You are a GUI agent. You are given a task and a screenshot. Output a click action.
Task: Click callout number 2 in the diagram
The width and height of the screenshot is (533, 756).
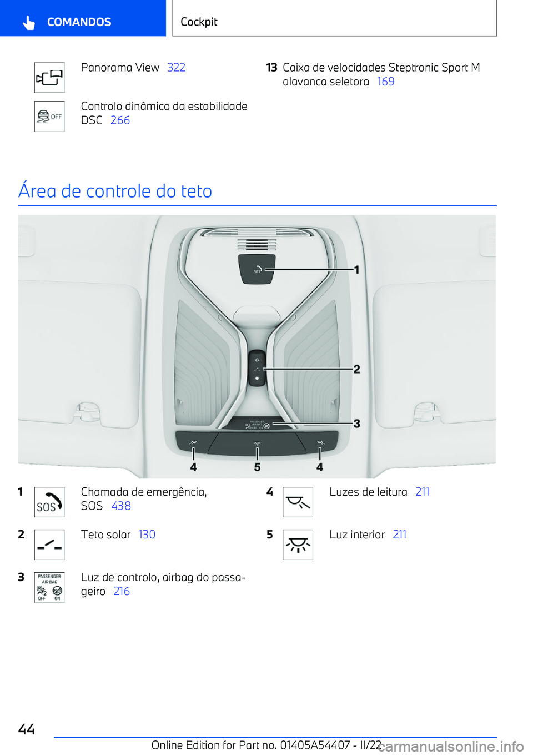click(x=357, y=369)
